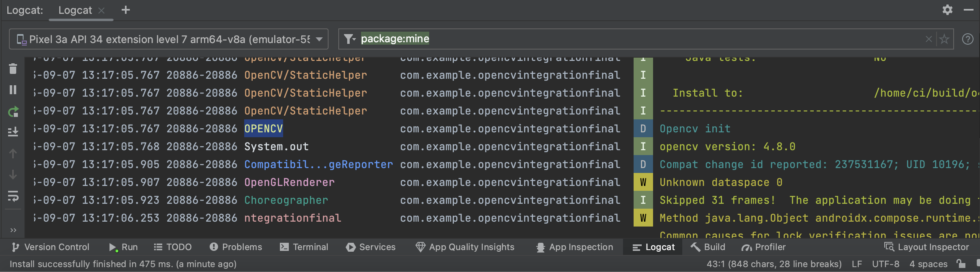Image resolution: width=980 pixels, height=272 pixels.
Task: Clear logcat with the trash icon
Action: 13,69
